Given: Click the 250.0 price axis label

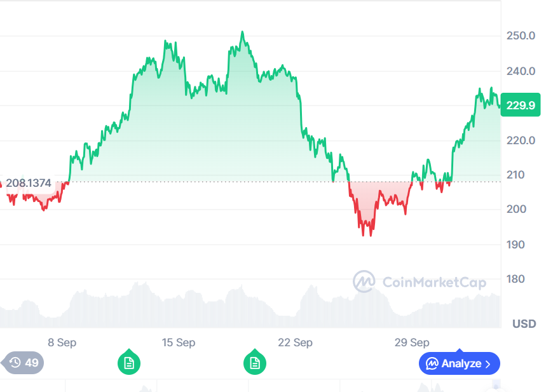Looking at the screenshot, I should pyautogui.click(x=520, y=36).
